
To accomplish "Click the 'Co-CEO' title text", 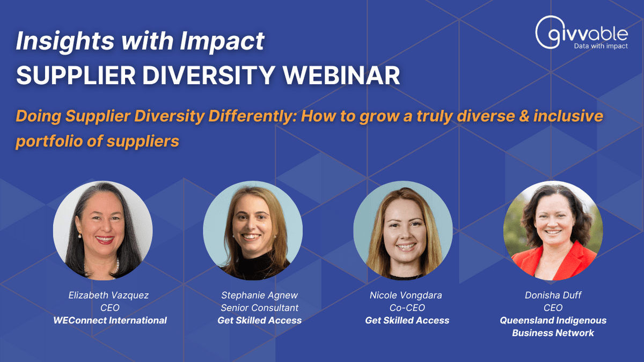I will point(407,307).
